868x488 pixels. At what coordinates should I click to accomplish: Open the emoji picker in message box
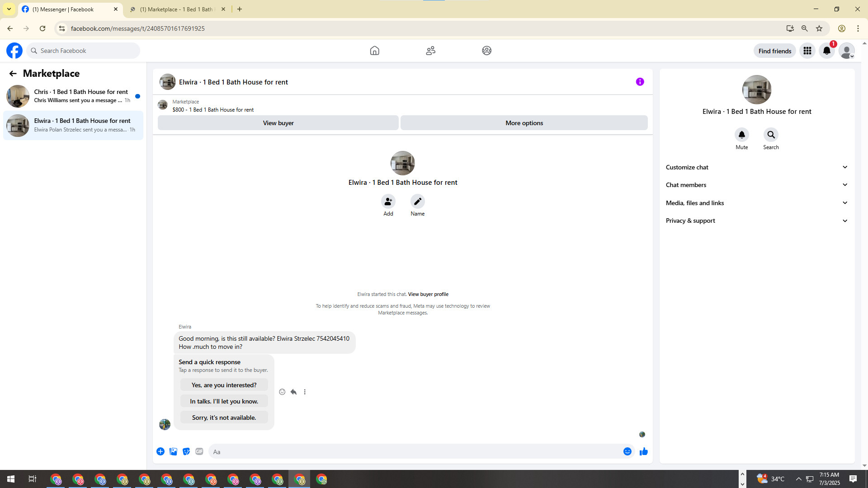(x=627, y=451)
